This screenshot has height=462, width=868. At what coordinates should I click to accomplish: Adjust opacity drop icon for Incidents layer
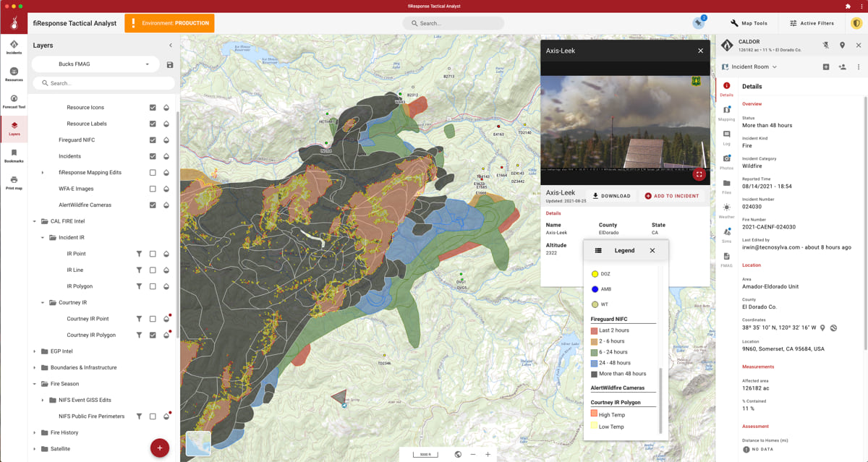coord(166,156)
